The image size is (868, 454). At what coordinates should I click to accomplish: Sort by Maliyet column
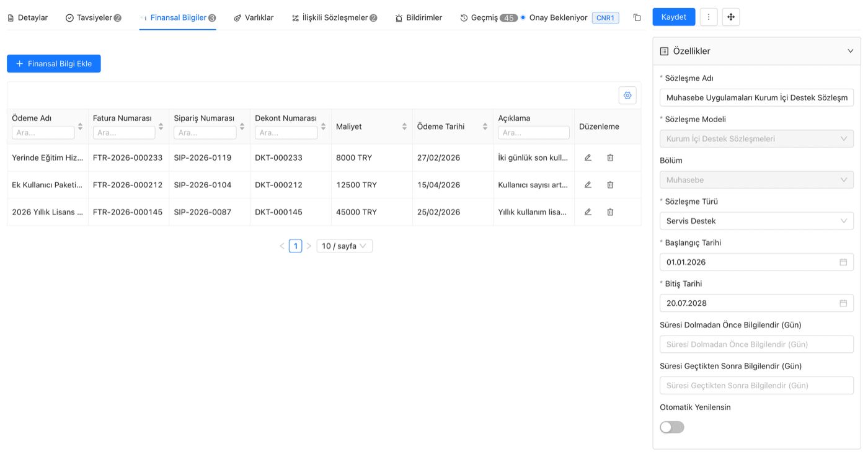(404, 127)
